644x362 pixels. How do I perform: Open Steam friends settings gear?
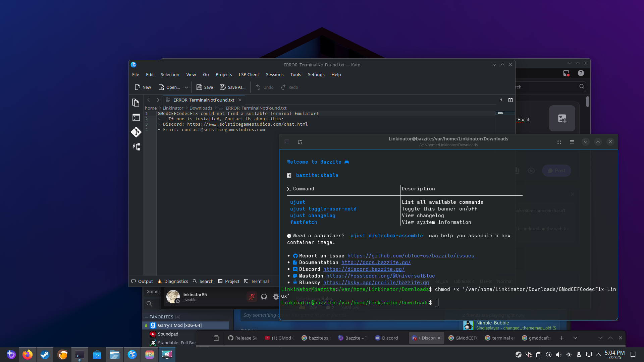pyautogui.click(x=276, y=297)
